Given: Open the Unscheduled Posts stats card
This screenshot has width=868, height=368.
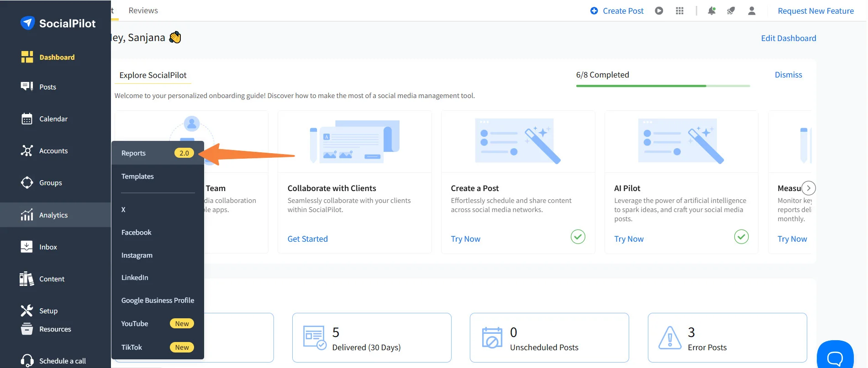Looking at the screenshot, I should point(549,338).
